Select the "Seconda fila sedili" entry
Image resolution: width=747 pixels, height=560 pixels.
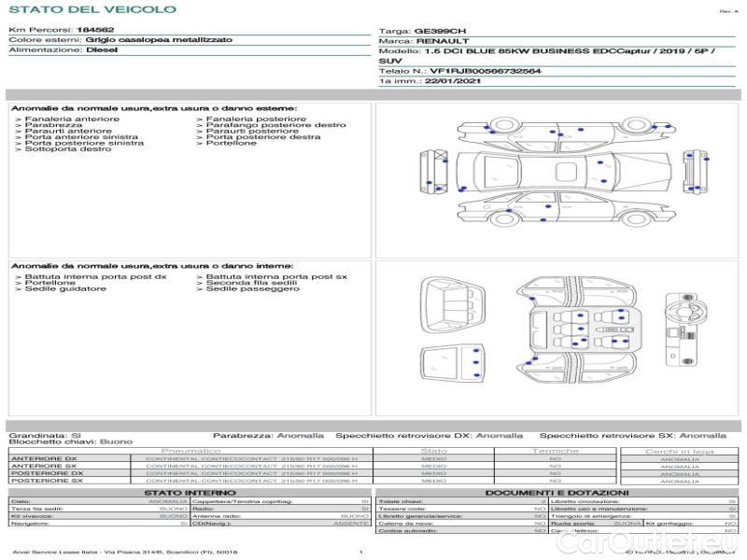(x=251, y=283)
